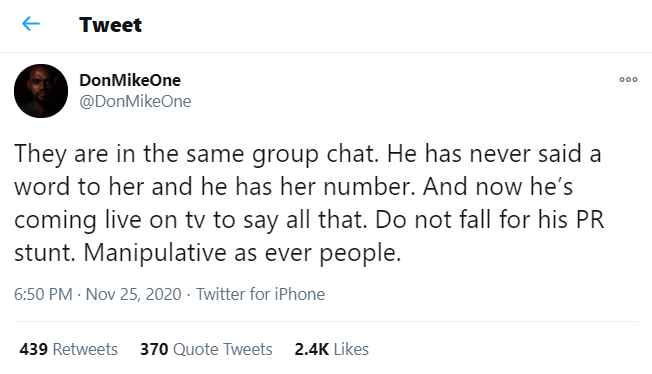Click the word 'Manipulative' in the tweet
652x374 pixels.
[x=156, y=253]
